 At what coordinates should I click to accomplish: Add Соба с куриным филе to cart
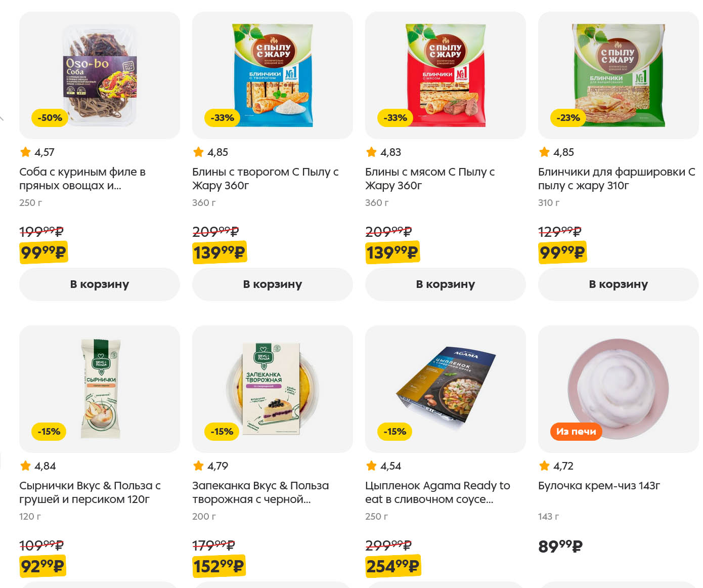99,284
